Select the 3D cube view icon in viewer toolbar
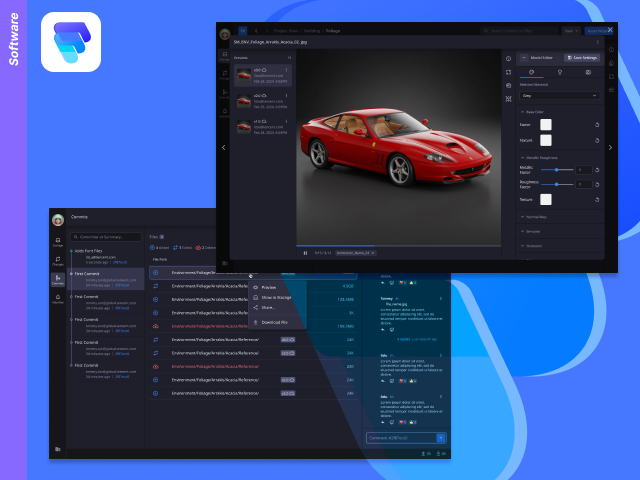The width and height of the screenshot is (640, 480). pyautogui.click(x=508, y=86)
